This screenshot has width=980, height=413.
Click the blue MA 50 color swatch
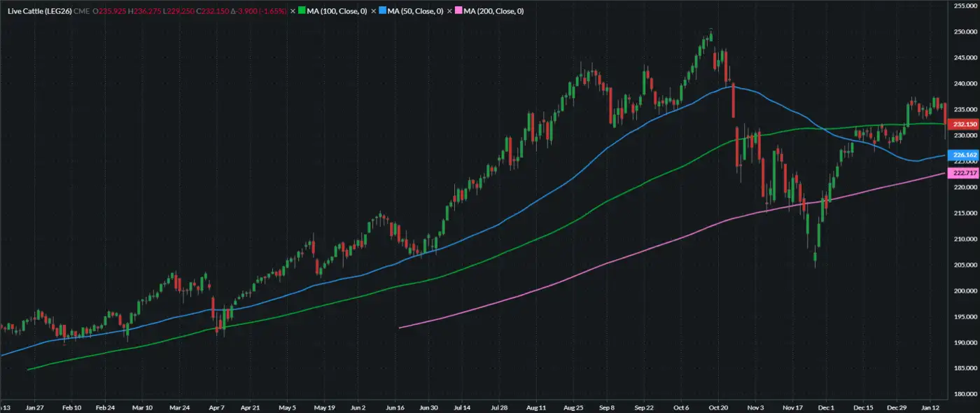[x=382, y=11]
